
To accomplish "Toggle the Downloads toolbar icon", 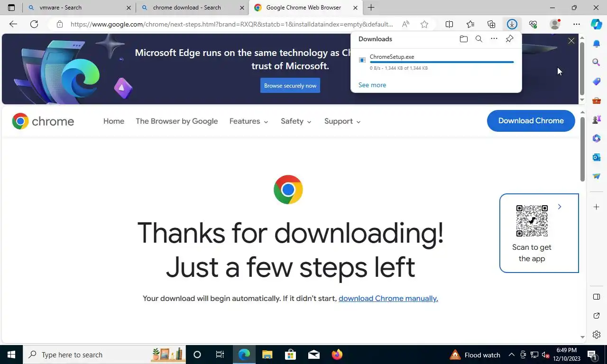I will 512,24.
